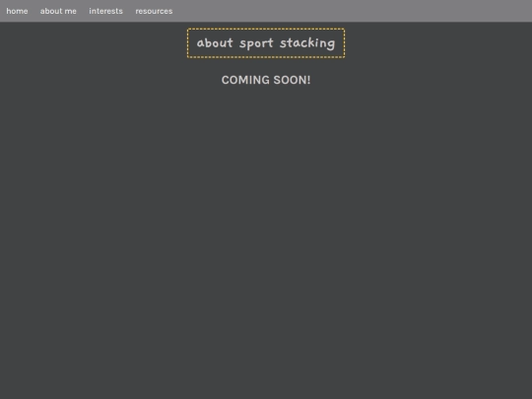Open the interests nav item
Screen dimensions: 532x399
[x=105, y=11]
